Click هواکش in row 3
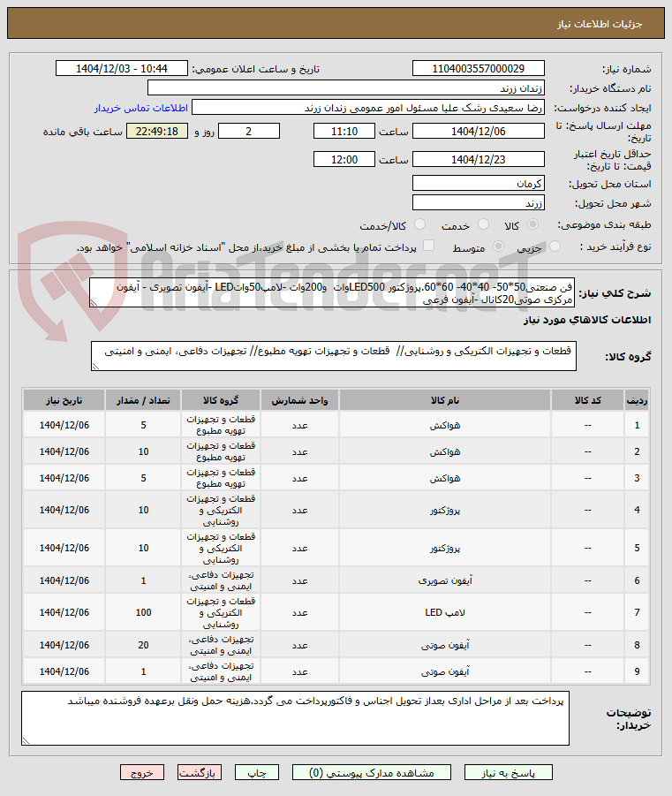This screenshot has width=672, height=796. point(445,478)
